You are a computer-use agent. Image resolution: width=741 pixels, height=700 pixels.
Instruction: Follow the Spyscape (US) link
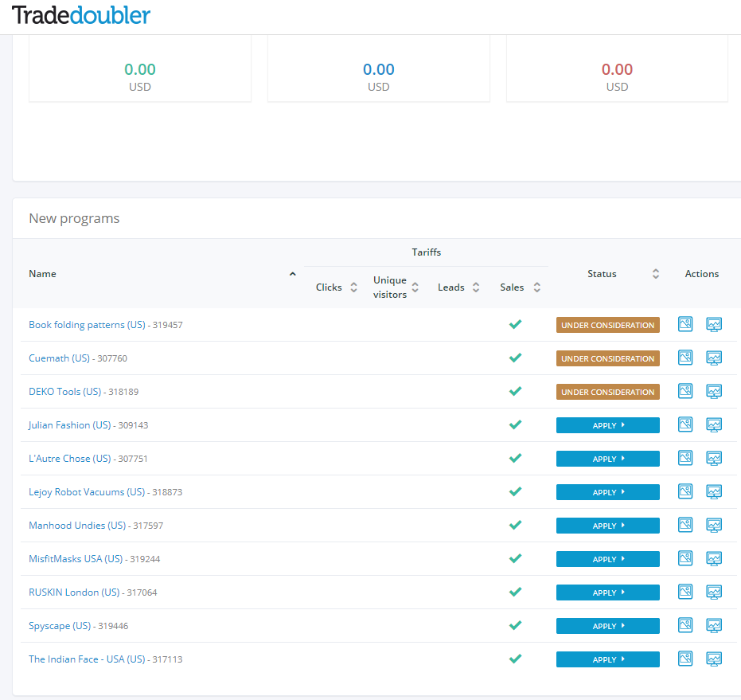pos(60,626)
